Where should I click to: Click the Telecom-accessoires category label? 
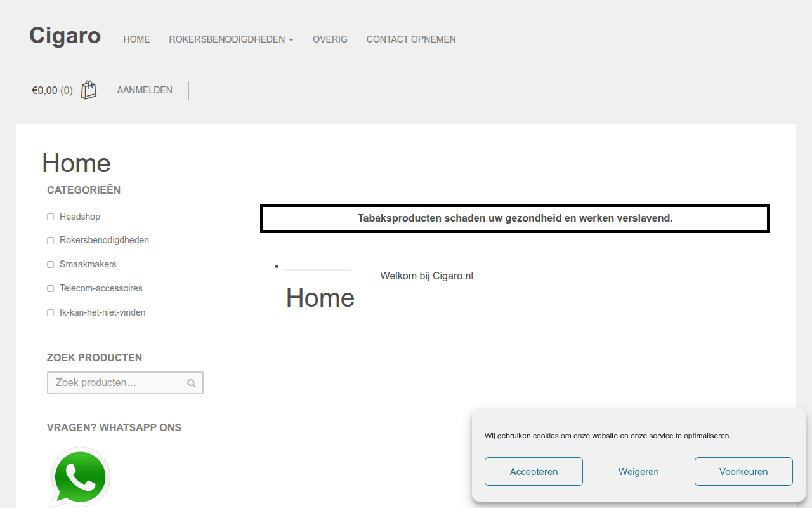tap(101, 288)
